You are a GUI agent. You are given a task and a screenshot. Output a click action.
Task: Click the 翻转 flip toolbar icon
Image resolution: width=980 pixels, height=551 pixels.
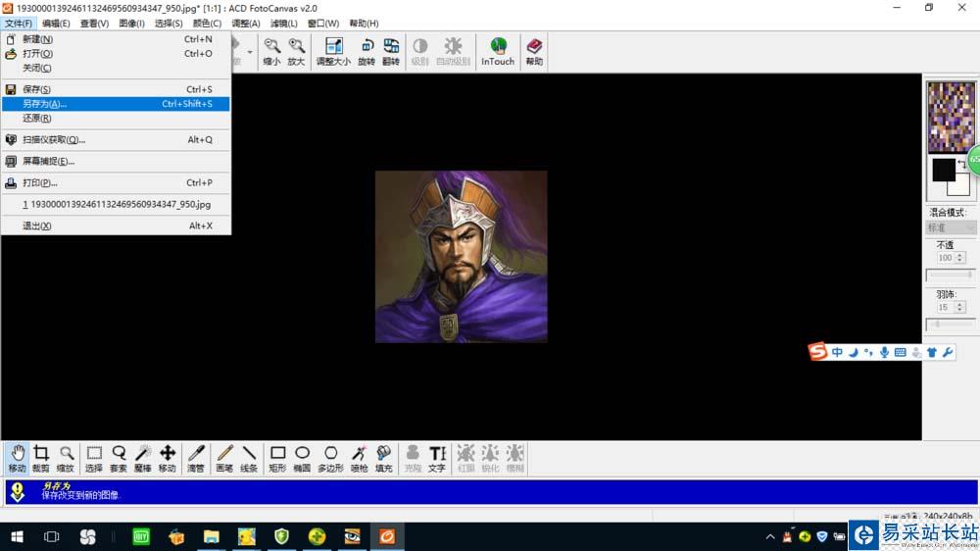391,51
